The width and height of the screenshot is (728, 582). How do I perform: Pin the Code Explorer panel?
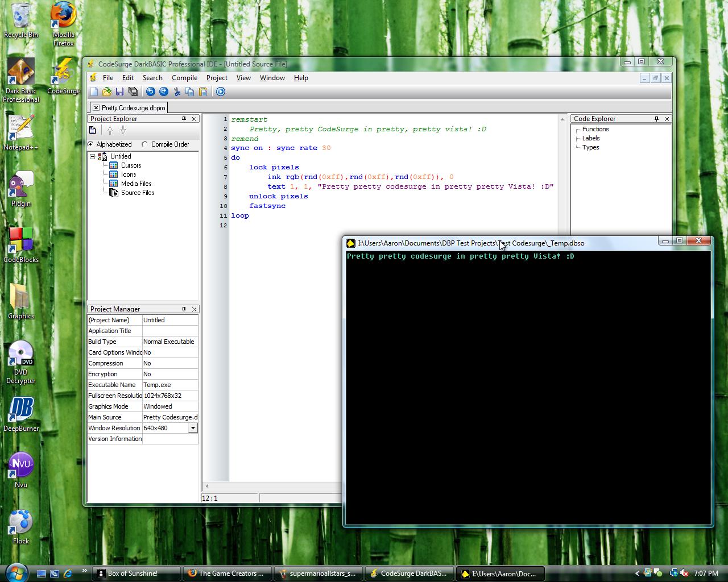pos(656,119)
